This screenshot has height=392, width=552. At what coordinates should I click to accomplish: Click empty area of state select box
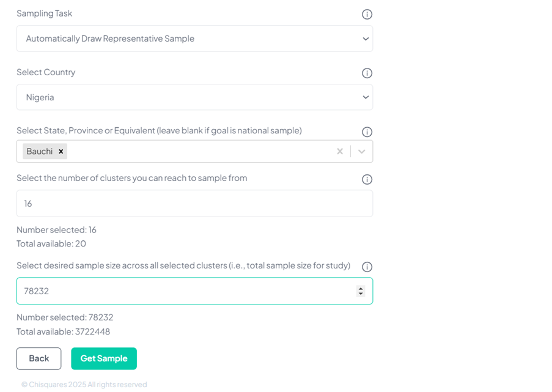coord(196,151)
